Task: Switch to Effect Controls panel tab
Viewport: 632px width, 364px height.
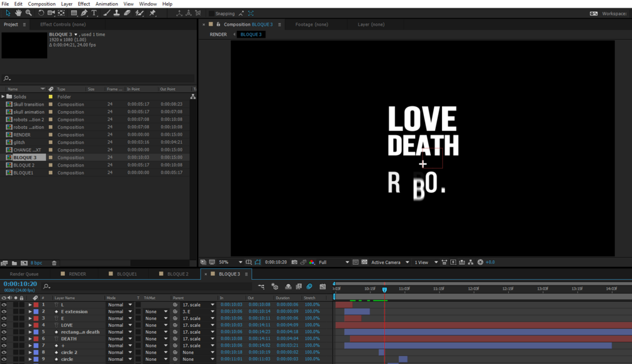Action: tap(63, 24)
